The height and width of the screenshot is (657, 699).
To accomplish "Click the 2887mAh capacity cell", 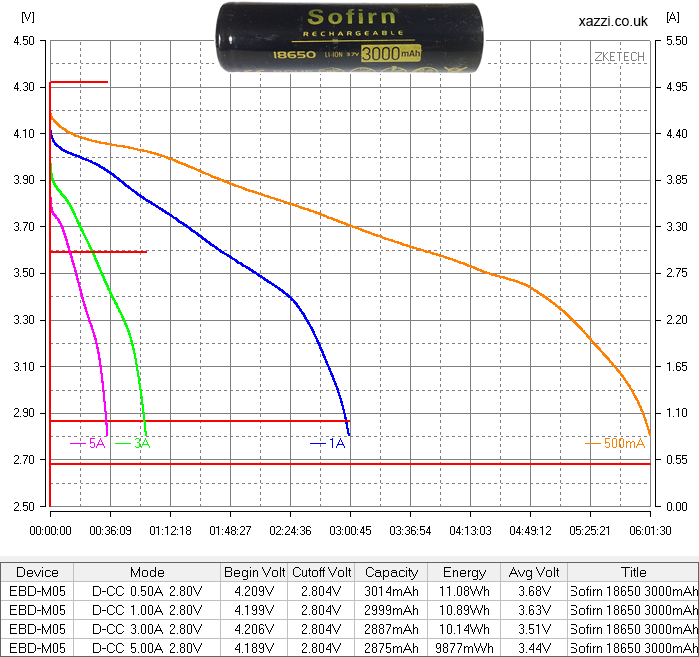I will [391, 629].
